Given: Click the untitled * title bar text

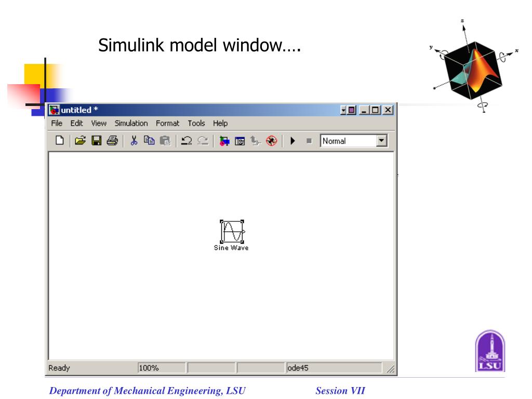Looking at the screenshot, I should tap(79, 110).
